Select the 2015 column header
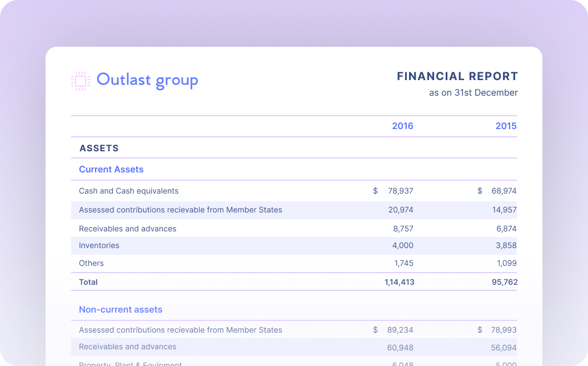 506,126
